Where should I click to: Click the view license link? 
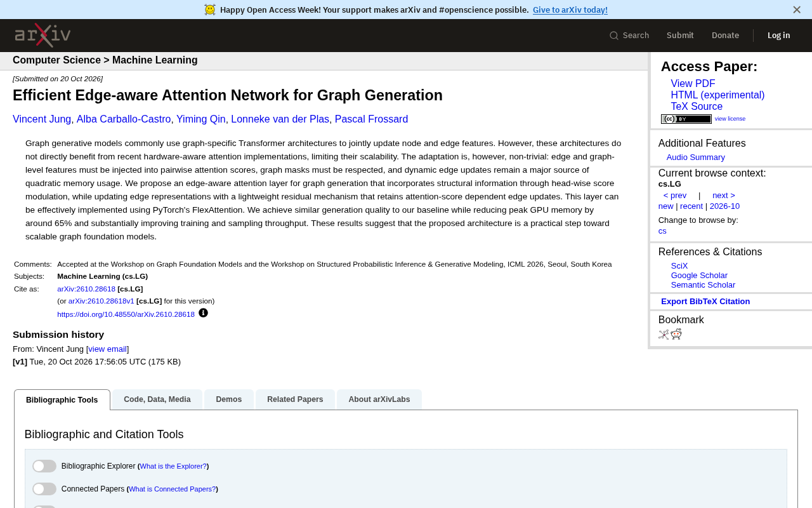pos(730,119)
